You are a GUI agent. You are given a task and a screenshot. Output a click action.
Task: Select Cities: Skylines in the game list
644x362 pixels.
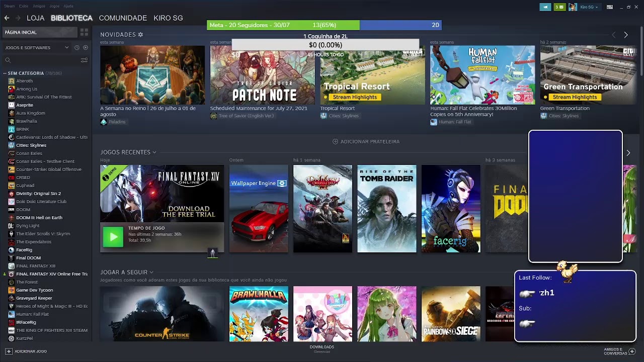pos(31,145)
